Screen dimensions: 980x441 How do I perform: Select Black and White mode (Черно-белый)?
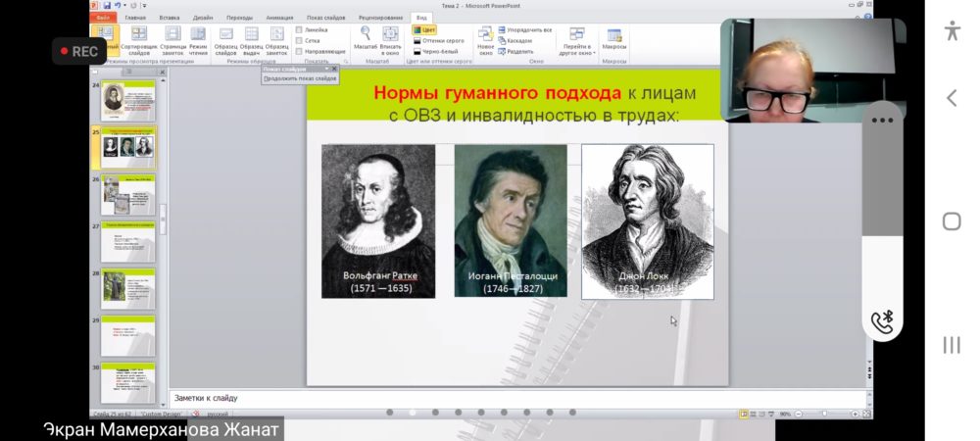pos(436,51)
